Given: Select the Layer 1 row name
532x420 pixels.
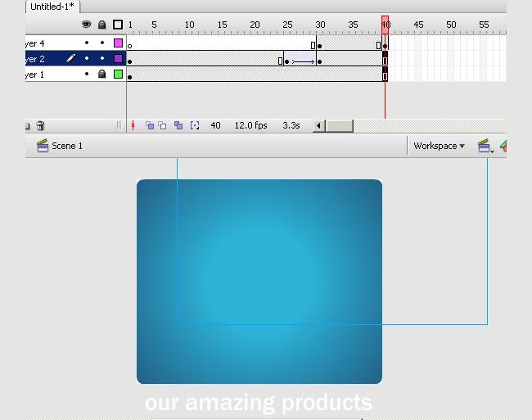Looking at the screenshot, I should [x=34, y=75].
